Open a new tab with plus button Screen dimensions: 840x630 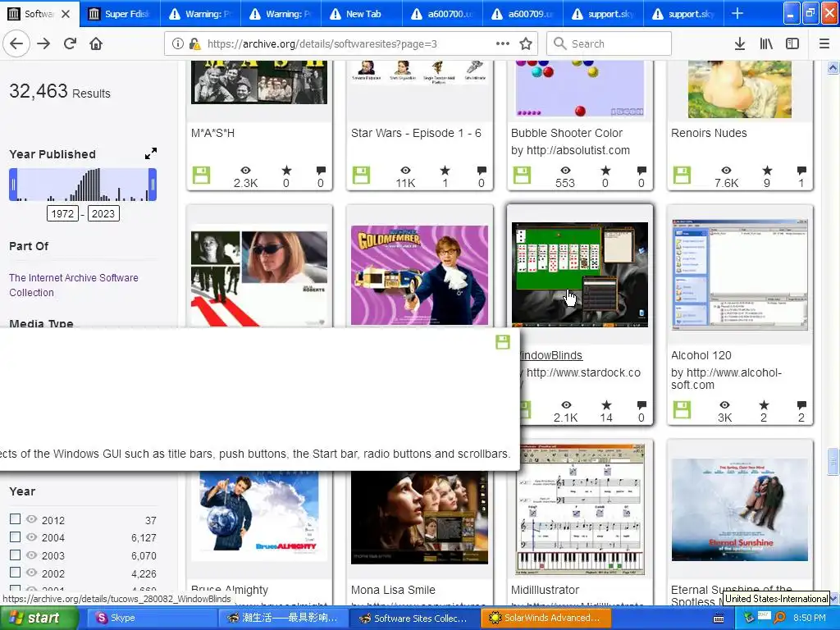[737, 13]
